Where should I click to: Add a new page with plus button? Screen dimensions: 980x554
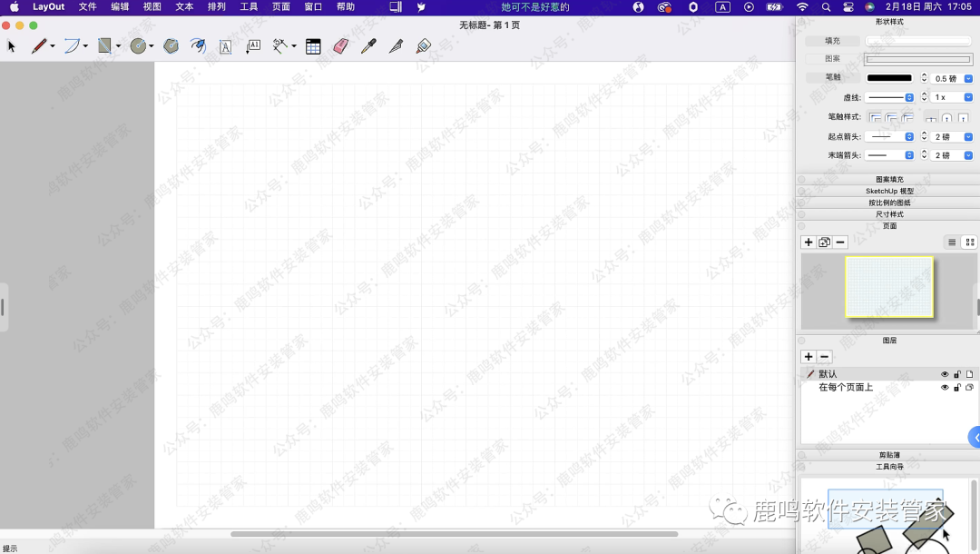coord(808,242)
